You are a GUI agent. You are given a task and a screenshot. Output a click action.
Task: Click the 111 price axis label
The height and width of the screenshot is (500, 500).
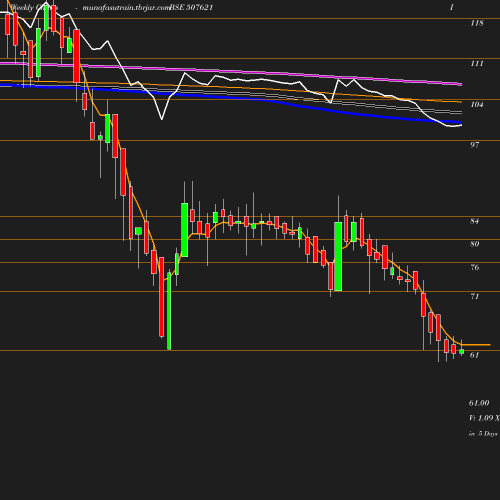(x=477, y=64)
